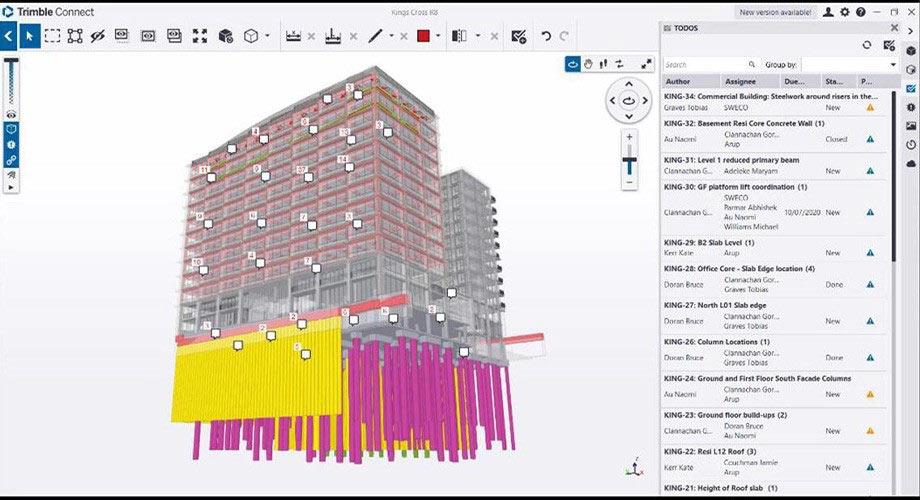The height and width of the screenshot is (500, 920).
Task: Toggle orbit rotate navigation mode
Action: (573, 64)
